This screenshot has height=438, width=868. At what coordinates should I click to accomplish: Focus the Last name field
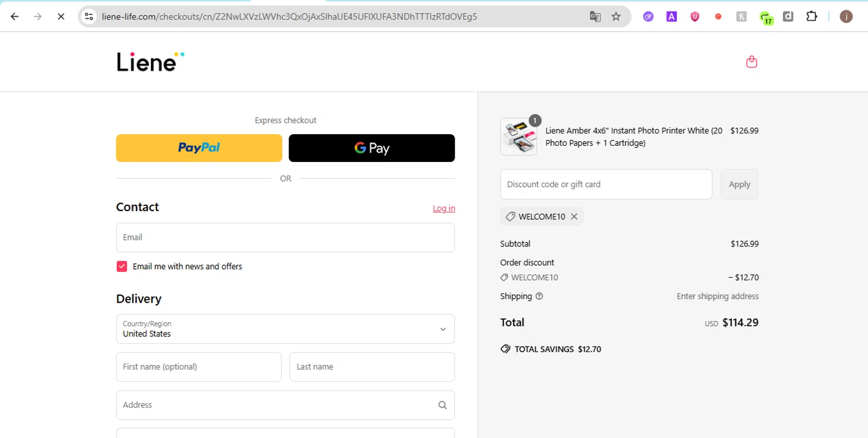click(x=372, y=367)
